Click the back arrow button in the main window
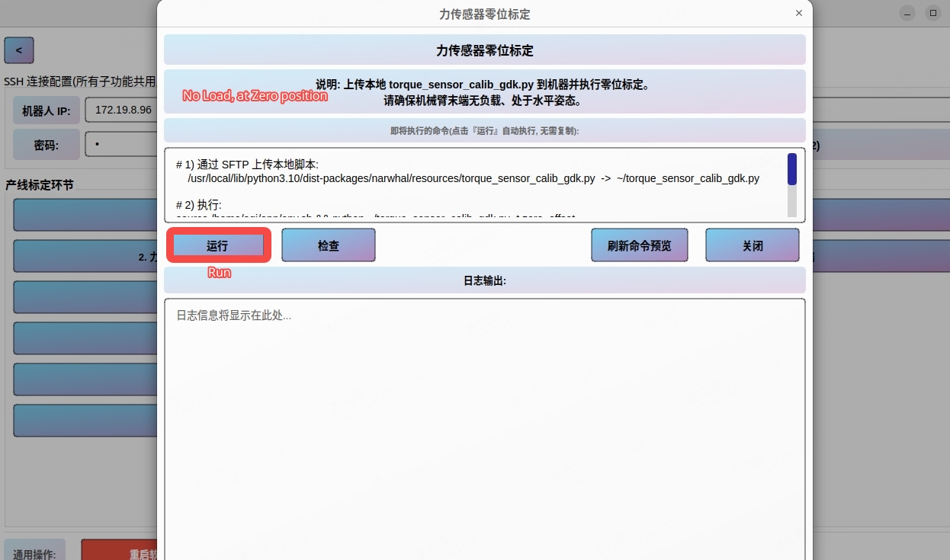The width and height of the screenshot is (950, 560). coord(19,50)
